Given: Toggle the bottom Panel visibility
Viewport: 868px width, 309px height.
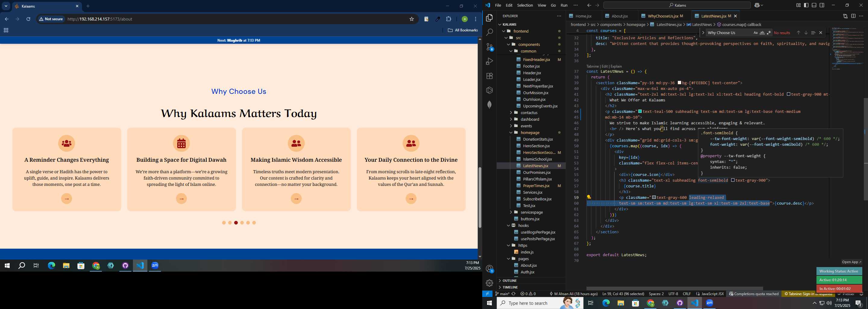Looking at the screenshot, I should pos(814,5).
